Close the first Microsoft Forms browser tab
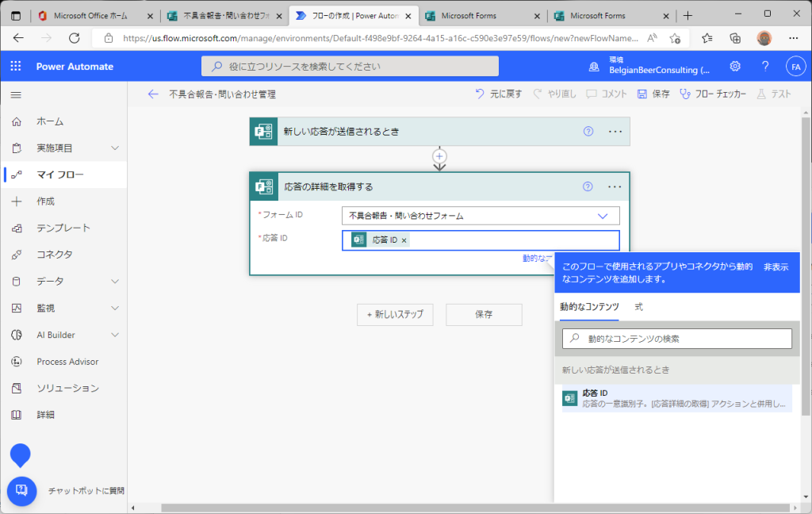This screenshot has width=812, height=514. (x=537, y=16)
